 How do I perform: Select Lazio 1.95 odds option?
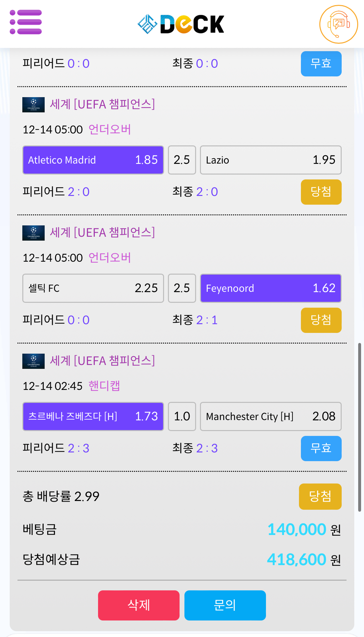(x=270, y=160)
